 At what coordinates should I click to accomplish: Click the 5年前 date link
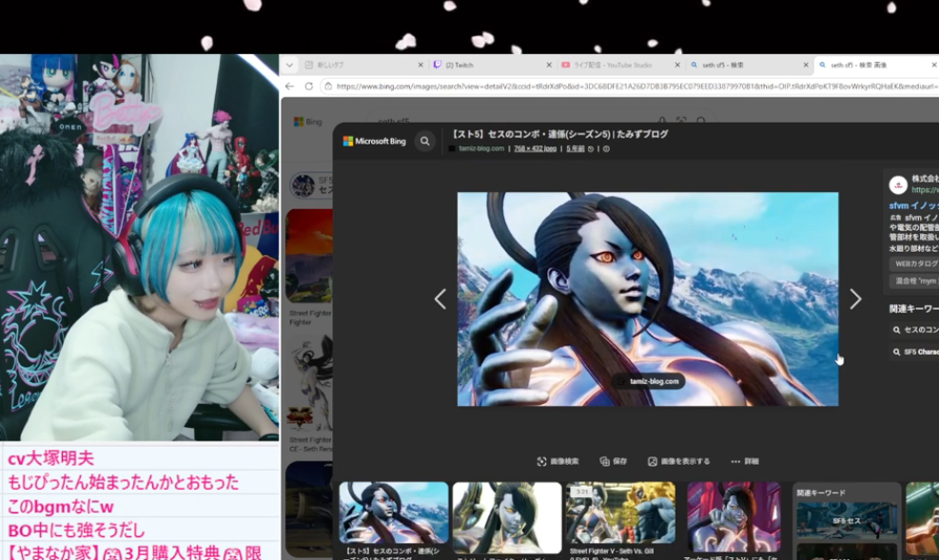(575, 148)
